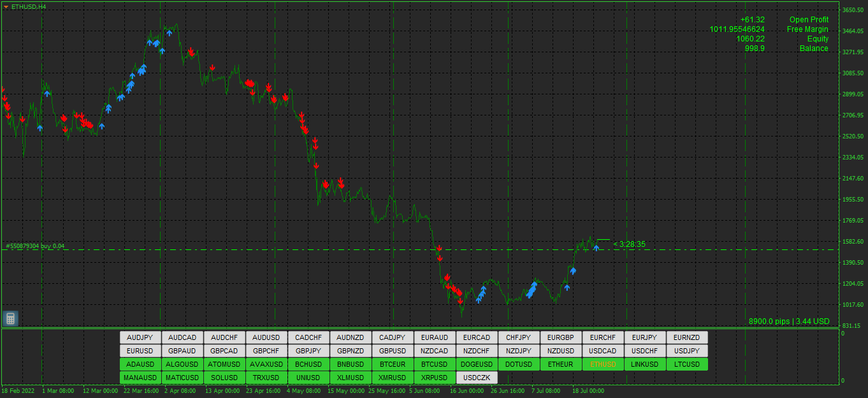Select XLMUSD pair
The width and height of the screenshot is (868, 398).
click(x=350, y=378)
